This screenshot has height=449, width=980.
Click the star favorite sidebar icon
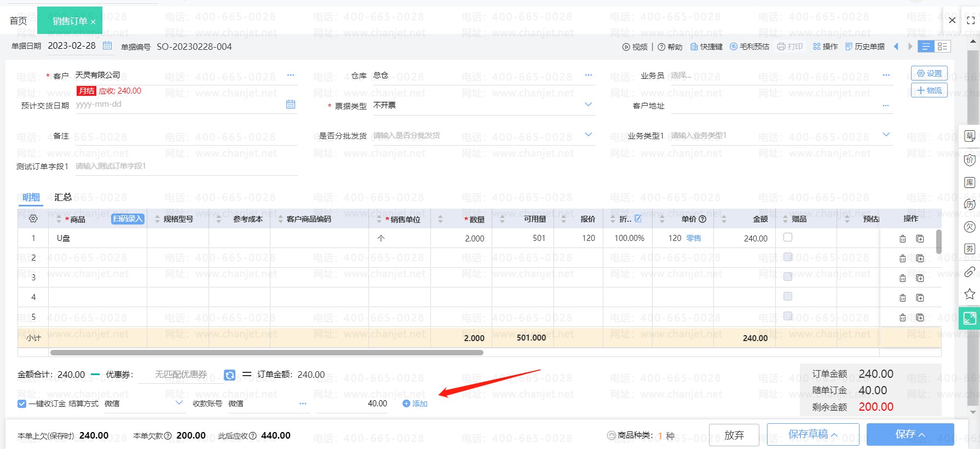(x=970, y=294)
